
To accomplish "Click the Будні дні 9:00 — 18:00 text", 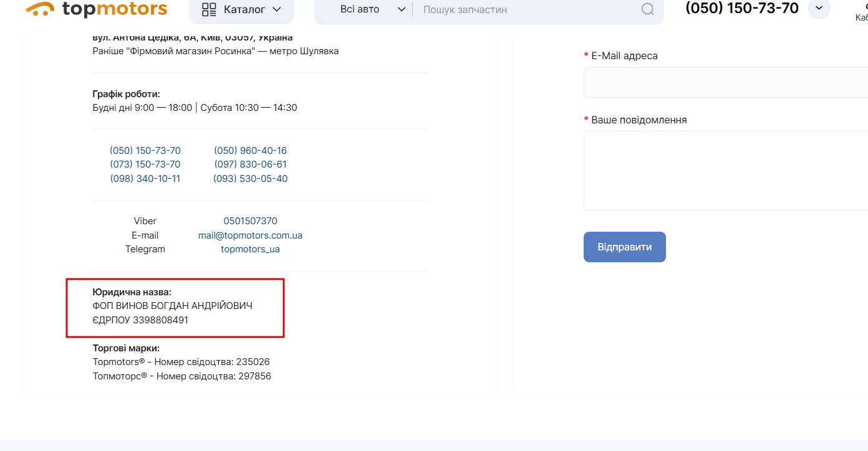I will point(142,108).
